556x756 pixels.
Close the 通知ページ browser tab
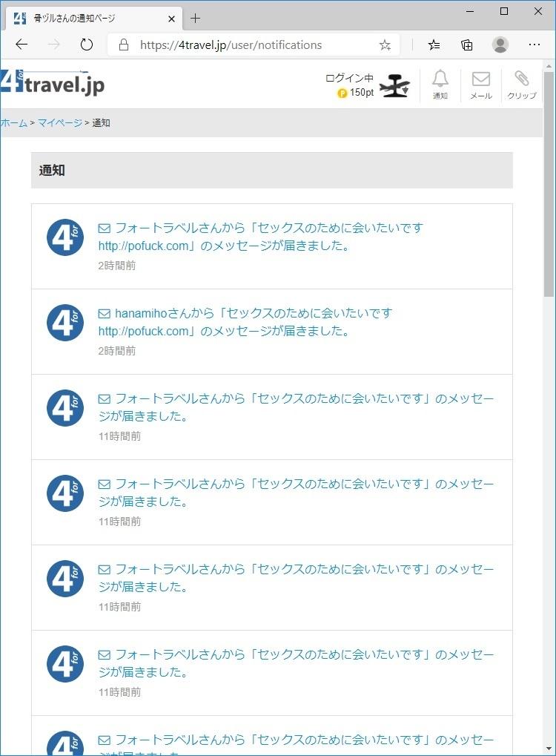(171, 19)
